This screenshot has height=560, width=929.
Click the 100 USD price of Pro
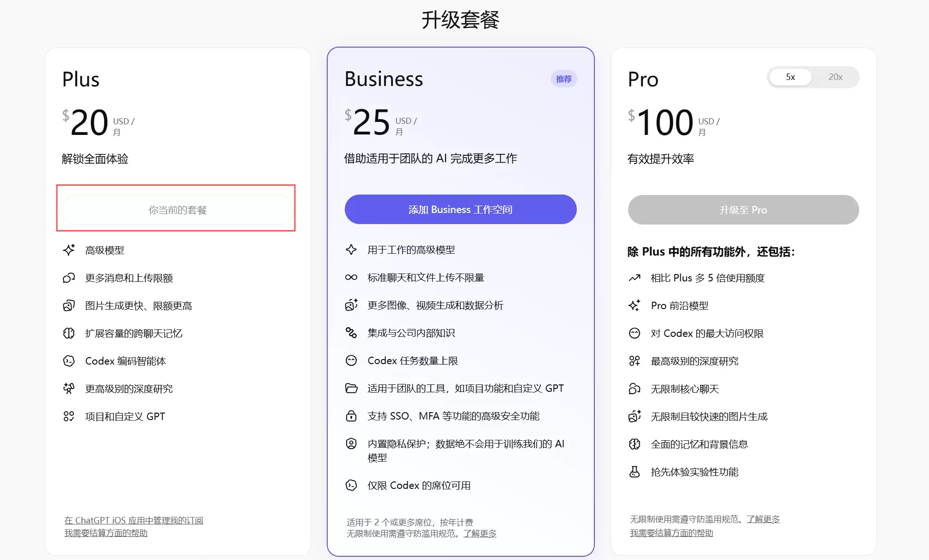674,122
